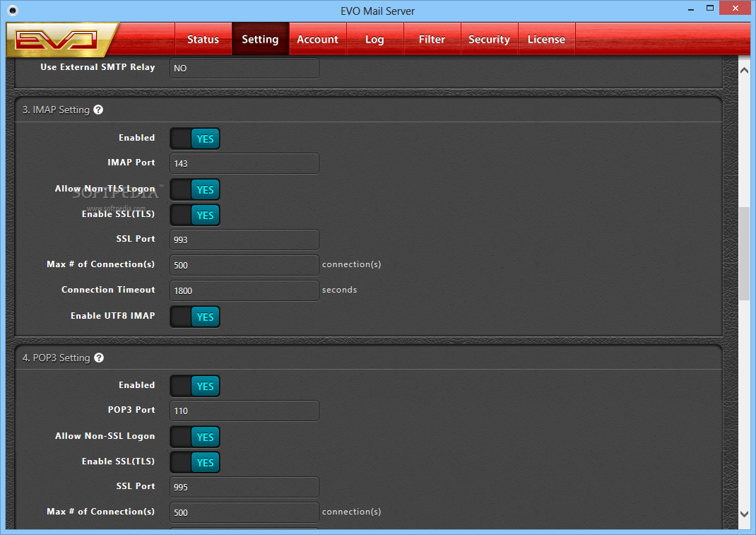Open the Security tab
The width and height of the screenshot is (756, 535).
(x=490, y=39)
